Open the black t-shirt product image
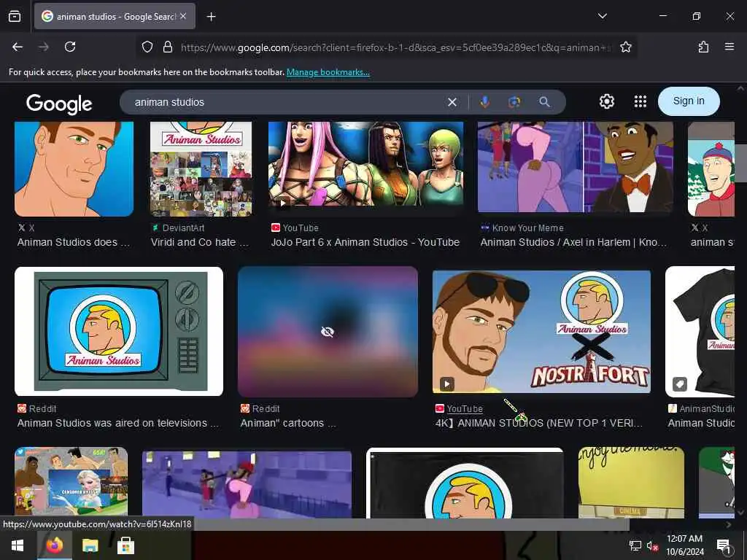The width and height of the screenshot is (747, 560). 700,332
